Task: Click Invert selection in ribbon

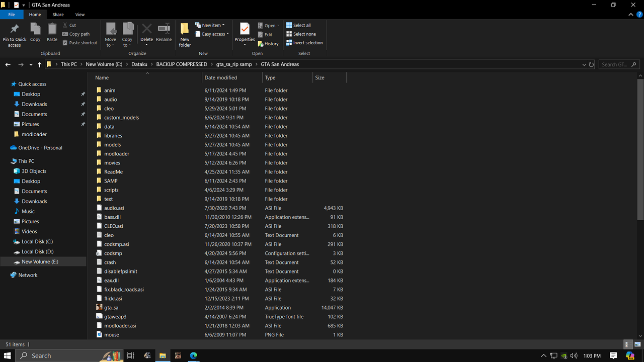Action: 304,43
